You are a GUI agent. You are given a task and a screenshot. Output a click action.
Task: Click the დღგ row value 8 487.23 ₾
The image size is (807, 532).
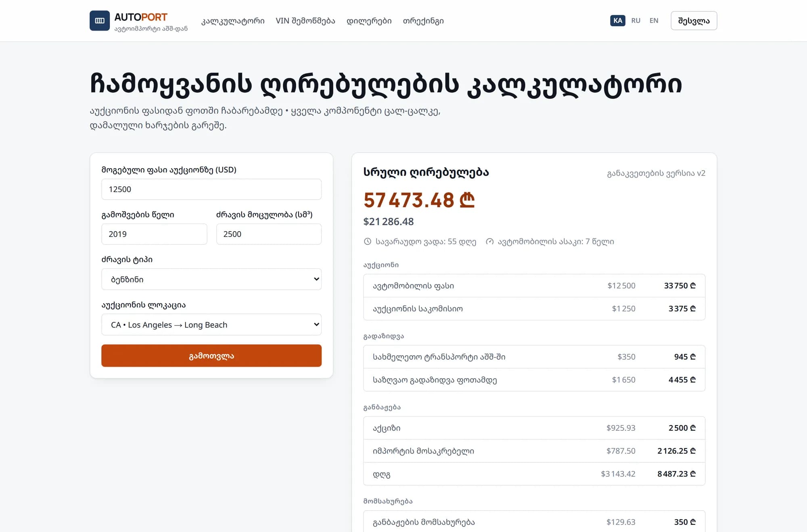[677, 474]
